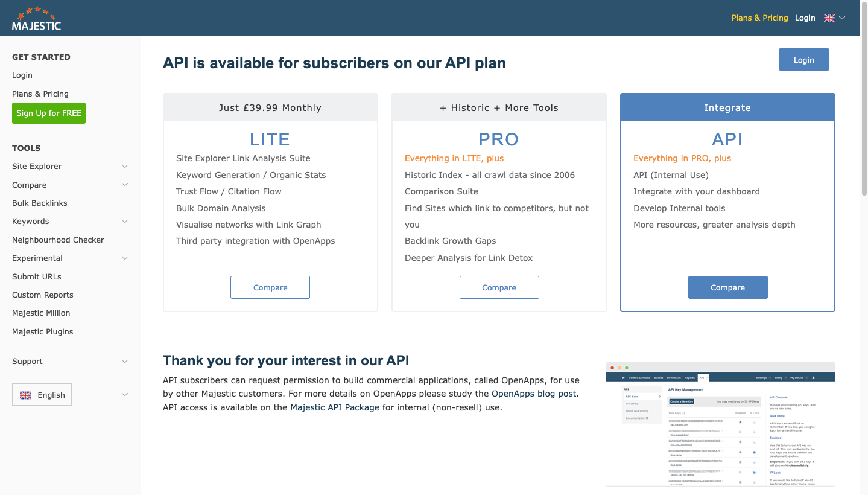Screen dimensions: 868x495
Task: Open the Majestic API Package link
Action: click(335, 407)
